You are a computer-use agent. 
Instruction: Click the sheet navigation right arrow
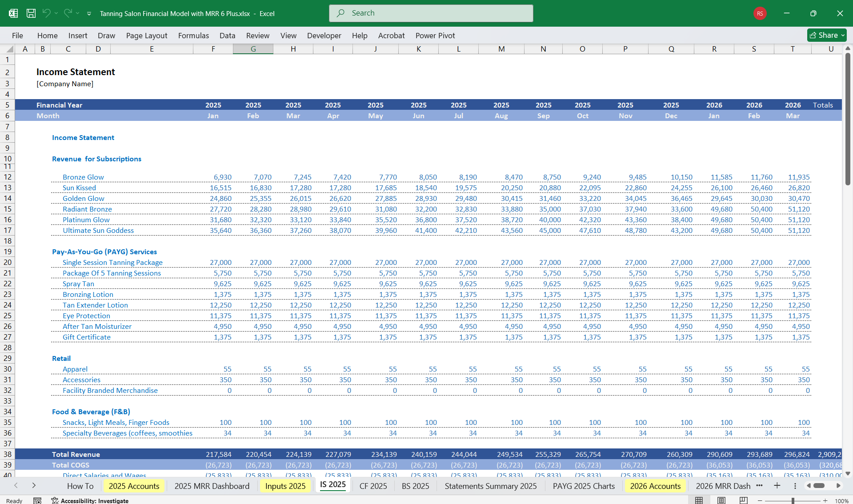click(34, 486)
